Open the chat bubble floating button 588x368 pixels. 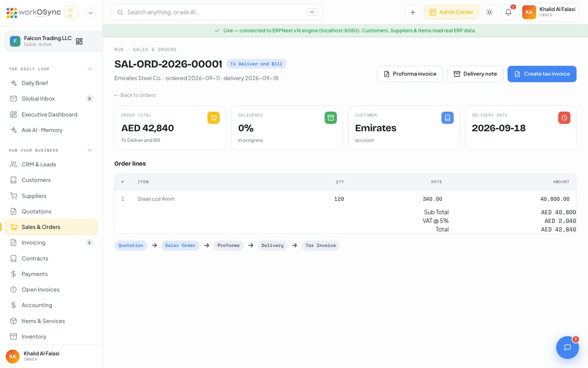(568, 348)
